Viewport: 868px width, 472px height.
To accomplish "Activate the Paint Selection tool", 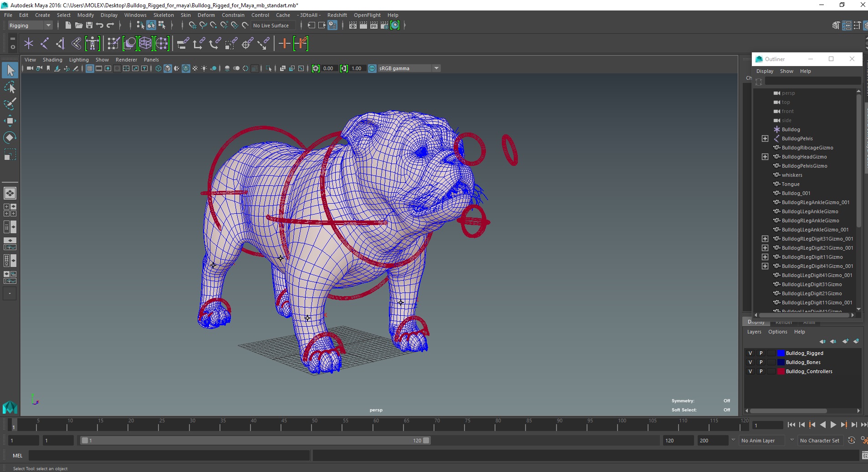I will [x=10, y=104].
